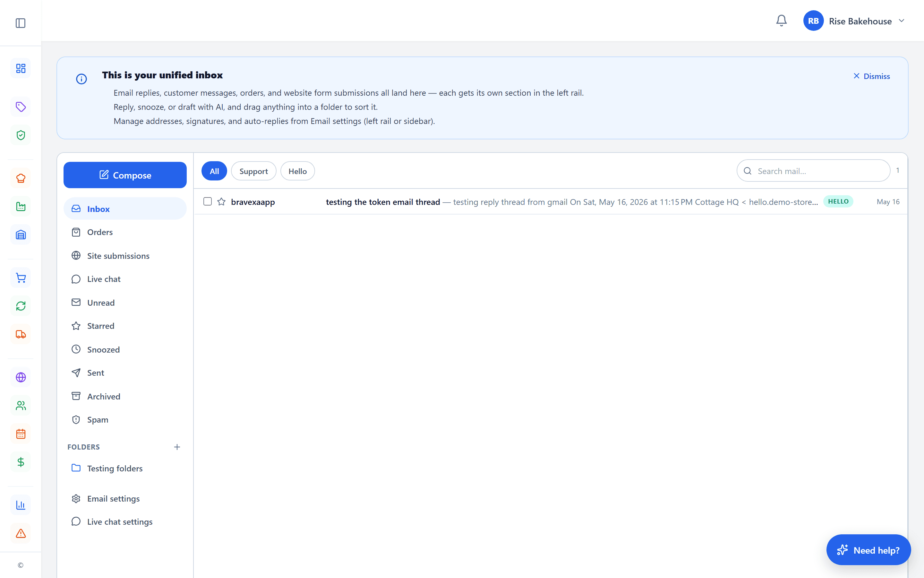Screen dimensions: 924x578
Task: Open the Inbox section
Action: click(125, 209)
